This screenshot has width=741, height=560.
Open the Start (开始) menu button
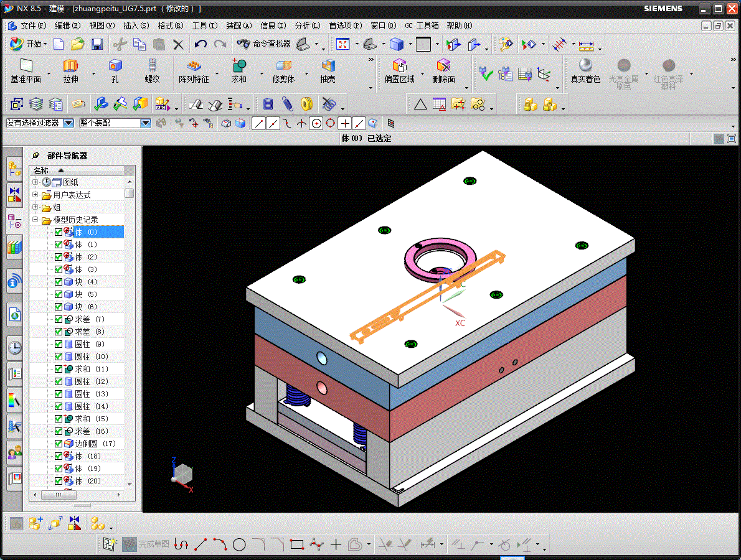tap(29, 44)
